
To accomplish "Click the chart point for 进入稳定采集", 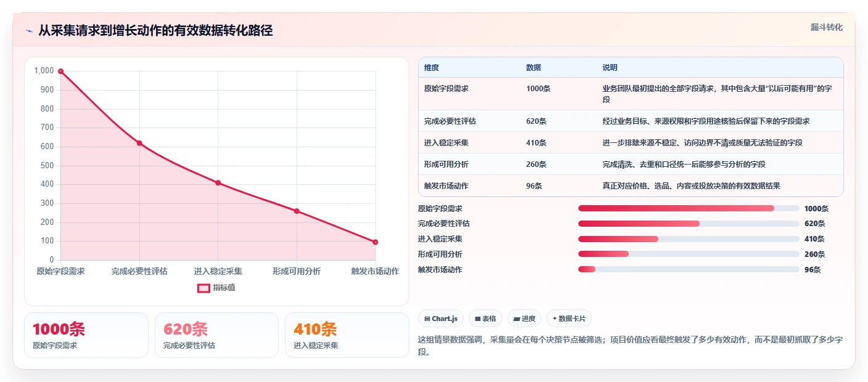I will coord(218,183).
